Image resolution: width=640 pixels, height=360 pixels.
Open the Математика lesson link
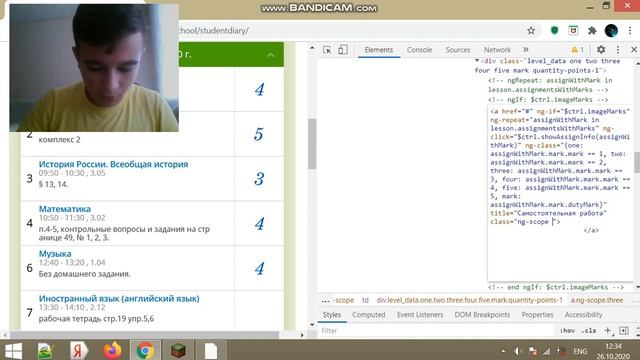pyautogui.click(x=64, y=209)
